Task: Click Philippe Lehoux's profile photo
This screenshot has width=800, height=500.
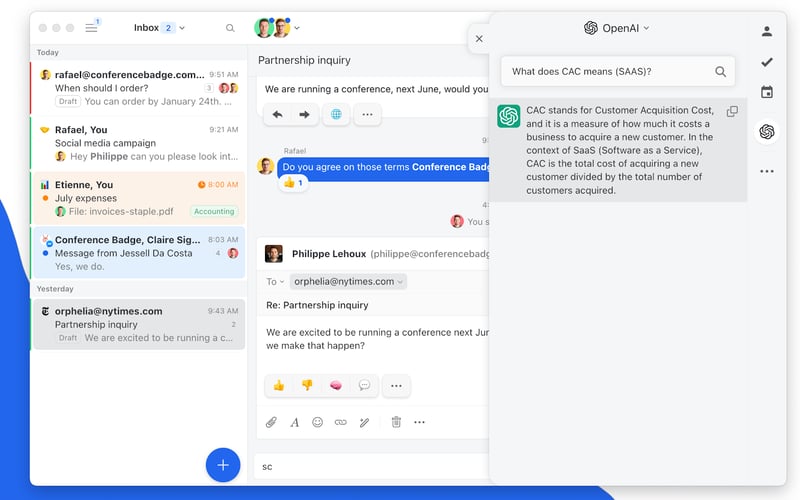Action: (x=274, y=254)
